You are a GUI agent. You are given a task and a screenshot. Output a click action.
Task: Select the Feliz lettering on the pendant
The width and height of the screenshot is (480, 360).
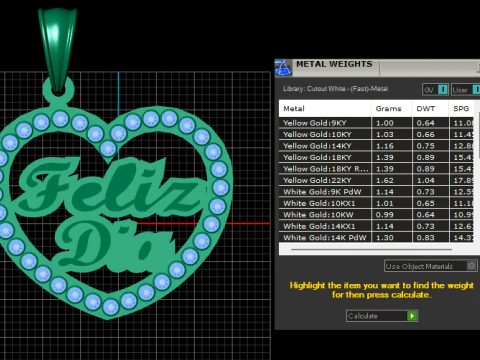point(112,187)
